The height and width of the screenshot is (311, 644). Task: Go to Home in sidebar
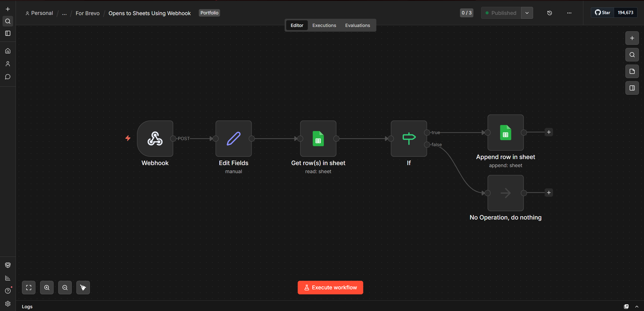(8, 51)
